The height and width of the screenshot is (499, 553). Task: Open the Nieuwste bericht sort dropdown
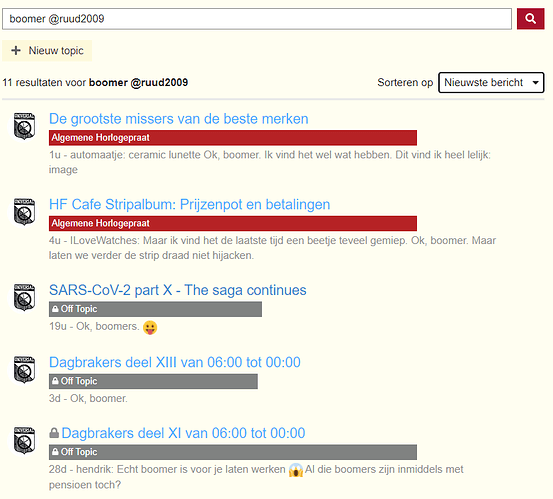[x=491, y=83]
